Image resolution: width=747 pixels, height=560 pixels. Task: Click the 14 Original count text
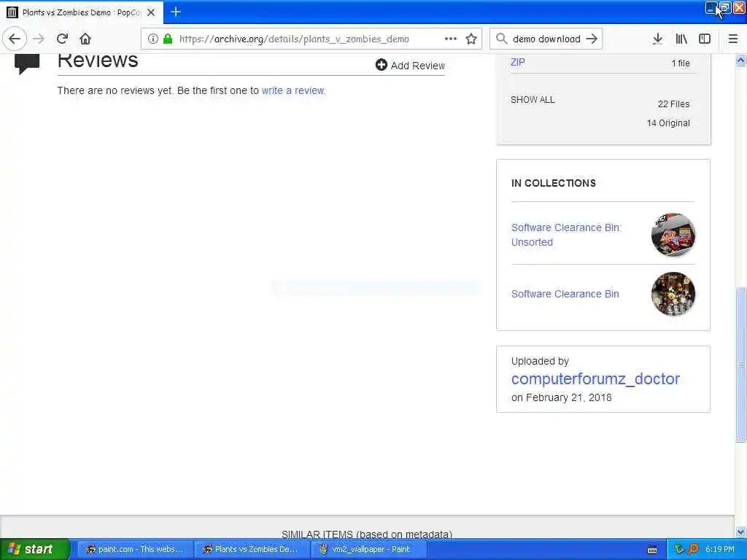(x=668, y=122)
